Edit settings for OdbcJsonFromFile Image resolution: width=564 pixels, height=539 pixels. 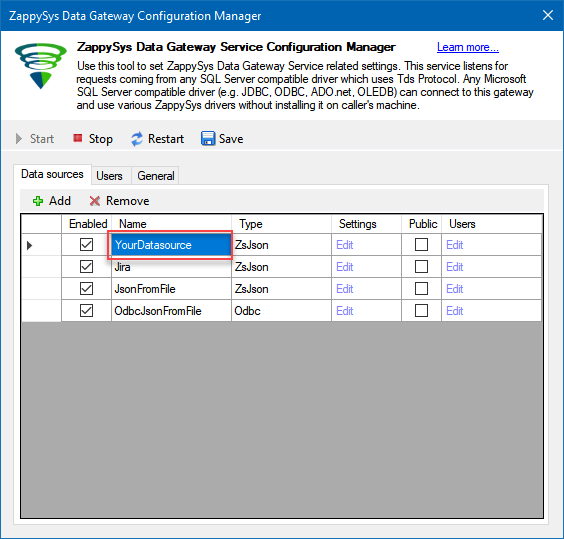click(x=345, y=311)
